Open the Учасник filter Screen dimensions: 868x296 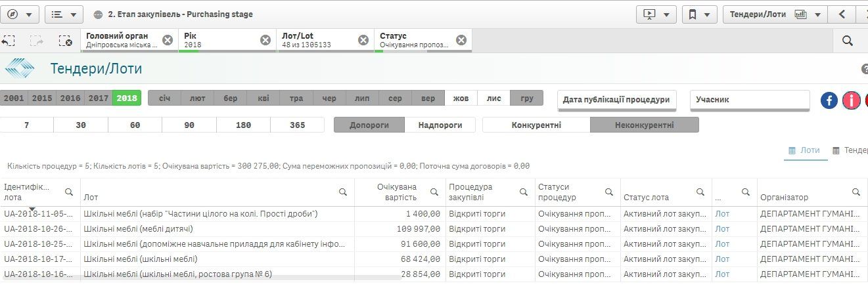click(750, 100)
